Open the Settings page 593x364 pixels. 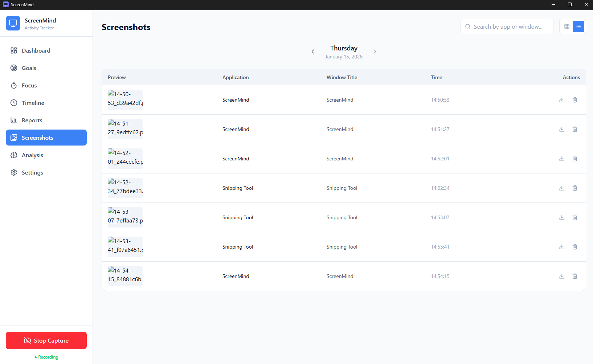(x=32, y=172)
